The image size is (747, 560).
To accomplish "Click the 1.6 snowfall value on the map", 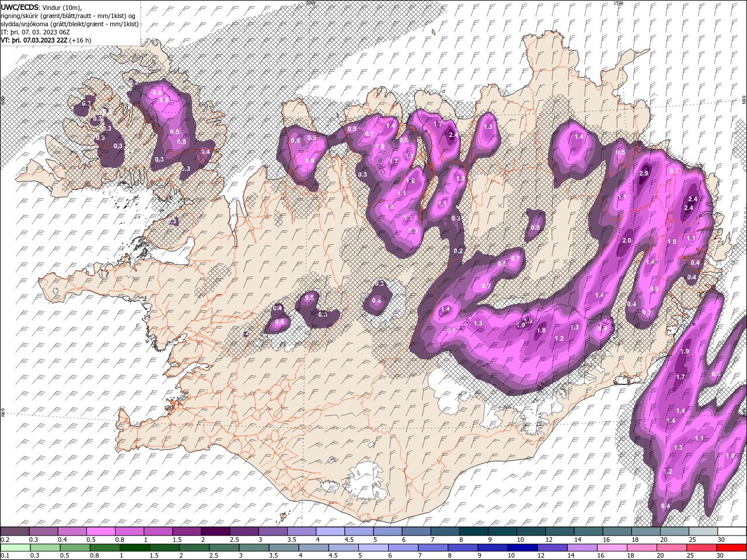I will [410, 181].
